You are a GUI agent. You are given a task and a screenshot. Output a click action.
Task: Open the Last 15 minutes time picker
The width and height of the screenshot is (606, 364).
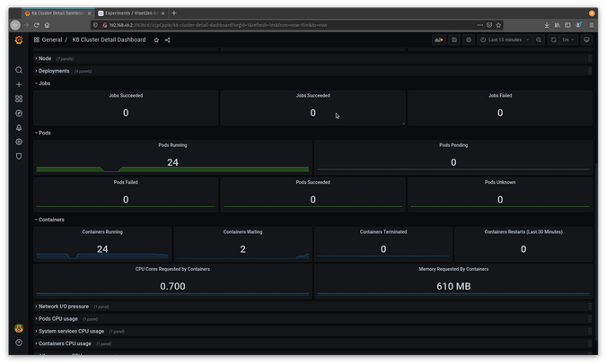(505, 39)
